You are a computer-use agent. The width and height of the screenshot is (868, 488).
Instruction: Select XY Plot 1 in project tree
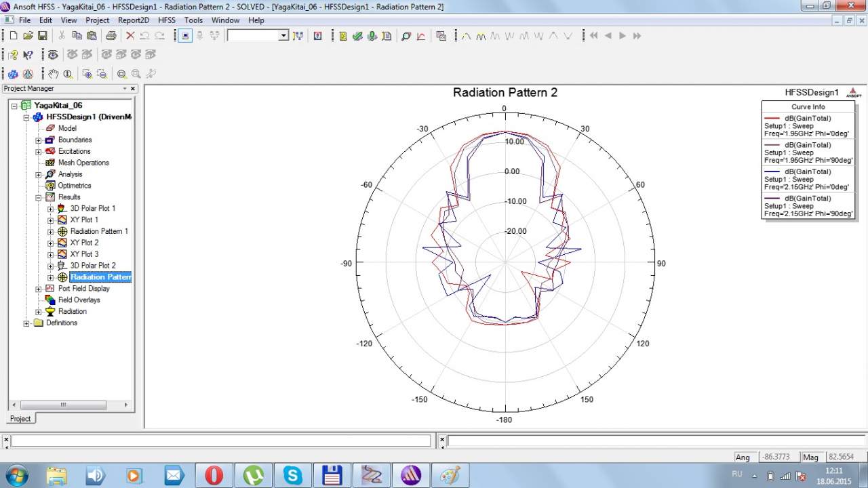pyautogui.click(x=84, y=220)
